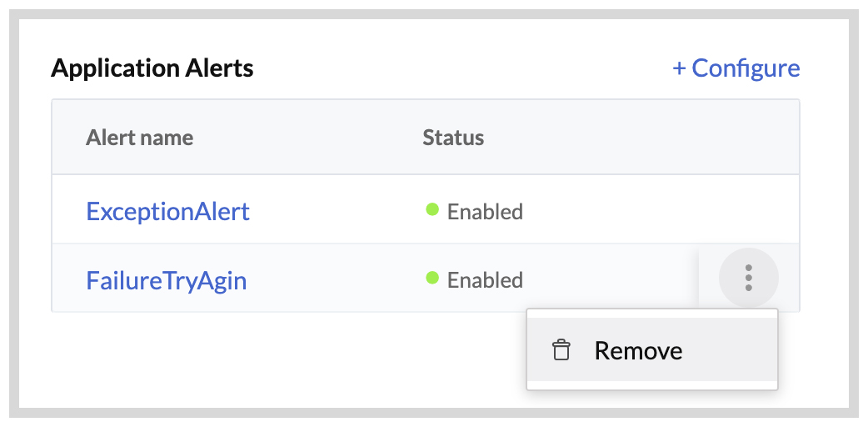The width and height of the screenshot is (868, 427).
Task: Click blank space between heading and Configure
Action: coord(458,68)
